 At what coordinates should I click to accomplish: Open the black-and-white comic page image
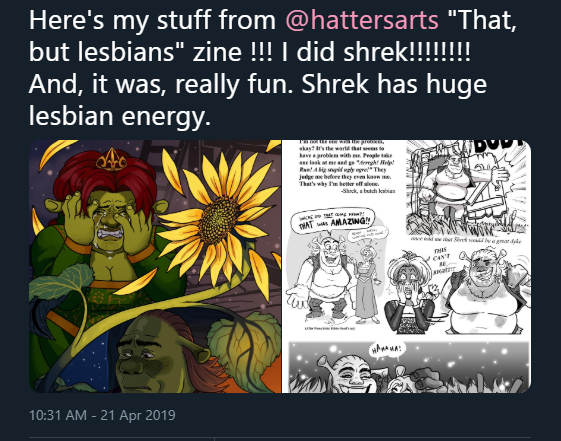[x=406, y=266]
